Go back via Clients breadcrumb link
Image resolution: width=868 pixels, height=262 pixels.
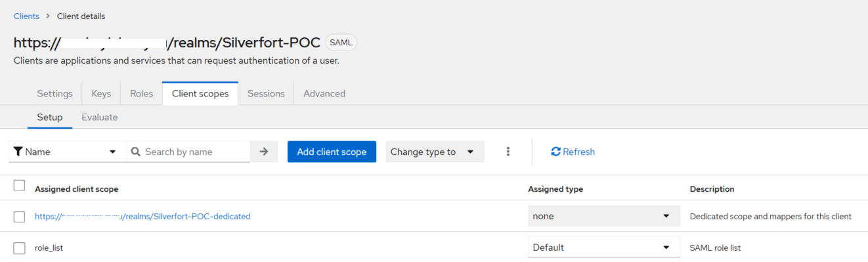tap(26, 16)
